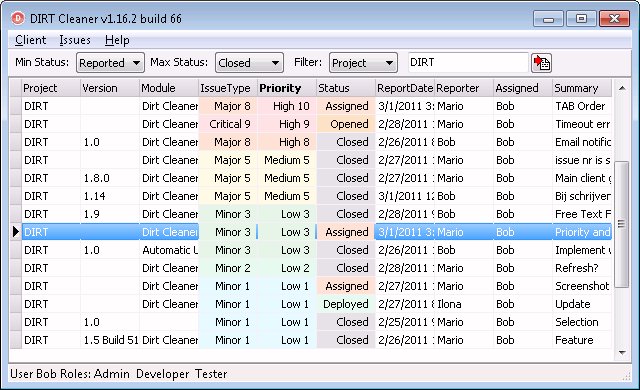Viewport: 640px width, 390px height.
Task: Open the Issues menu
Action: point(75,40)
